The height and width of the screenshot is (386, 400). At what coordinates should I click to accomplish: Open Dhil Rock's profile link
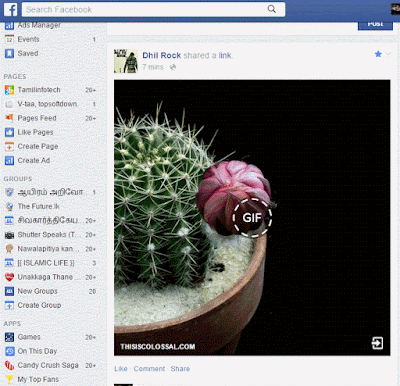162,55
